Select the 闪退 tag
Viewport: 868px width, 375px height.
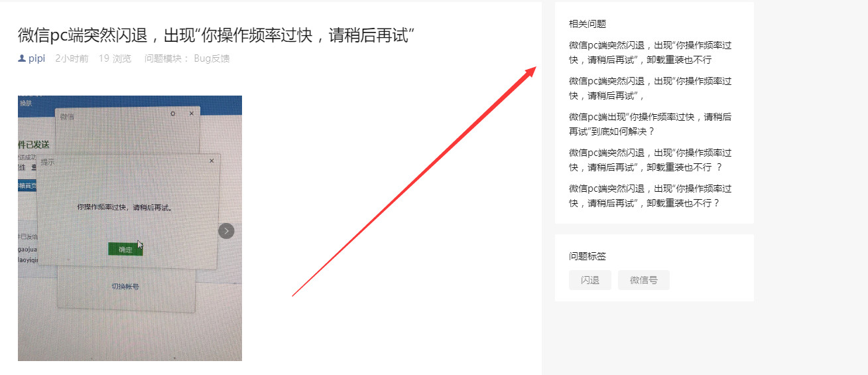click(x=590, y=280)
